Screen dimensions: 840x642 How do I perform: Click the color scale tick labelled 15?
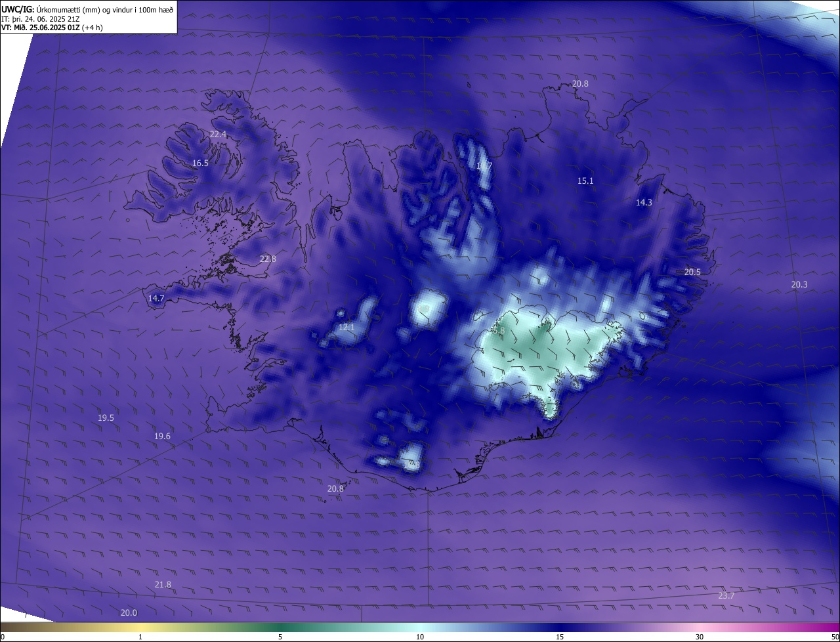[560, 637]
